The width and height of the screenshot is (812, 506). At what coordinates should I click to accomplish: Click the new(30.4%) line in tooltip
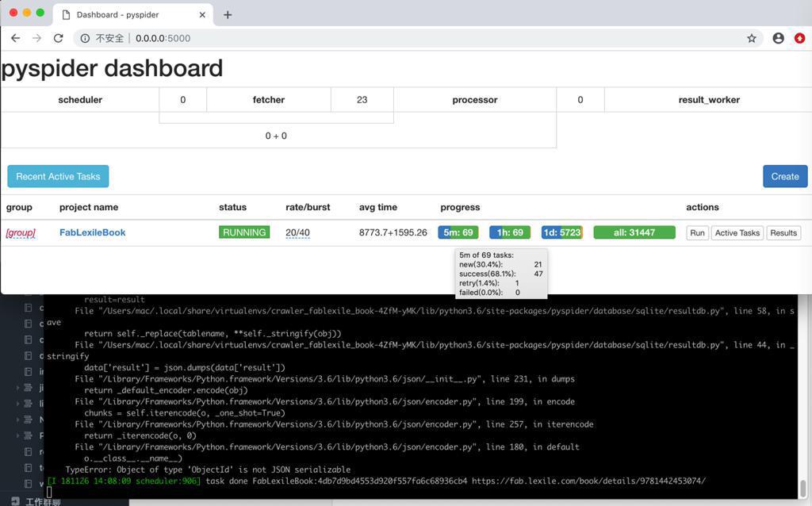tap(501, 264)
